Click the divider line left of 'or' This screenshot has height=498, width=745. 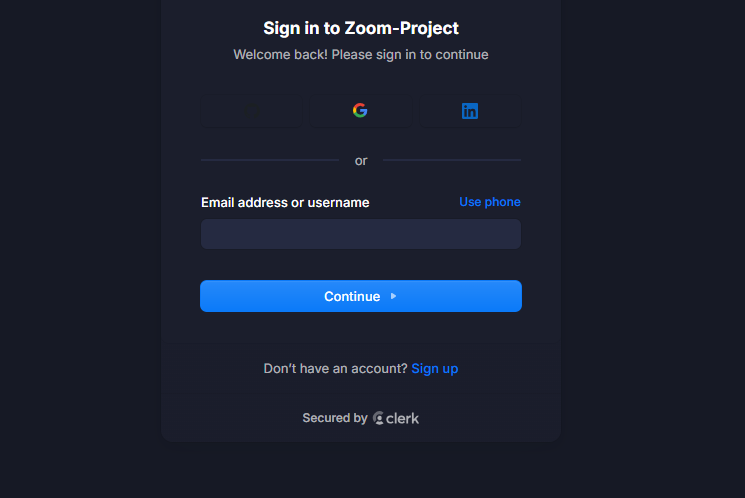click(x=270, y=160)
